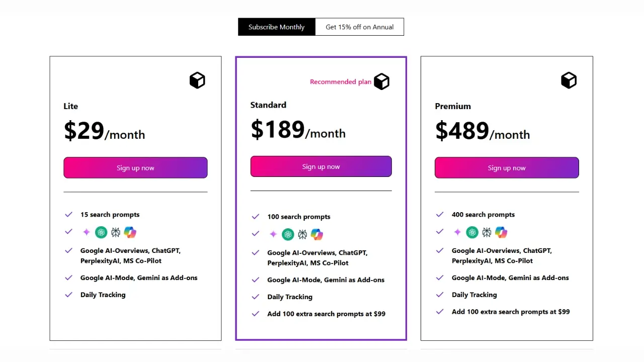
Task: Click Sign up now for the Premium plan
Action: (507, 167)
